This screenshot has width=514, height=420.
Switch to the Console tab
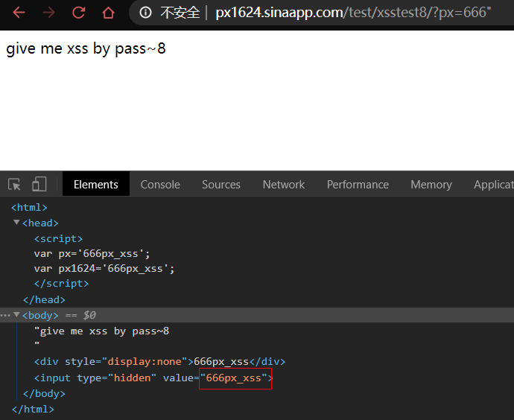[x=160, y=185]
